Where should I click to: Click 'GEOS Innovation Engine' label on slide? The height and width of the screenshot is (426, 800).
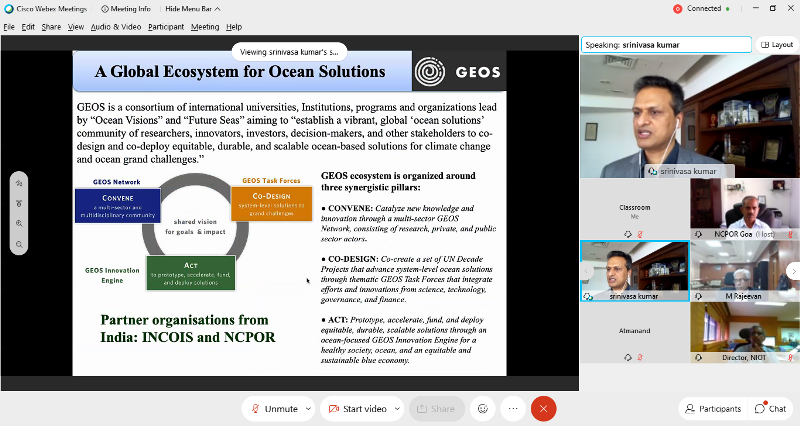[x=112, y=275]
